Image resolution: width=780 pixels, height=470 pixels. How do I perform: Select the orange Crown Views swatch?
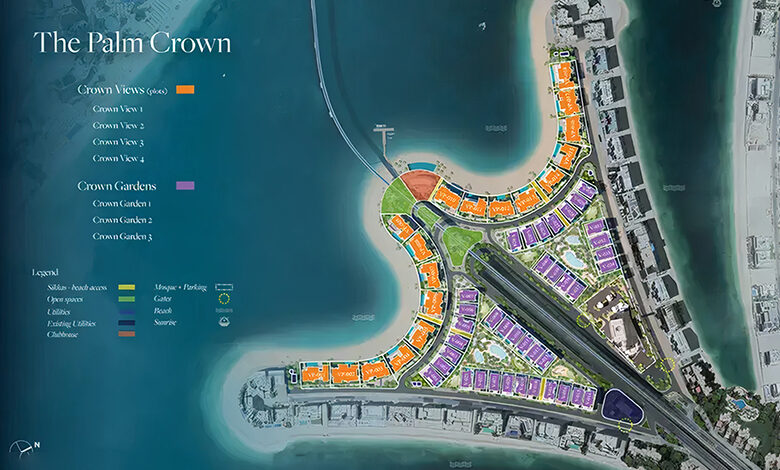click(x=185, y=90)
